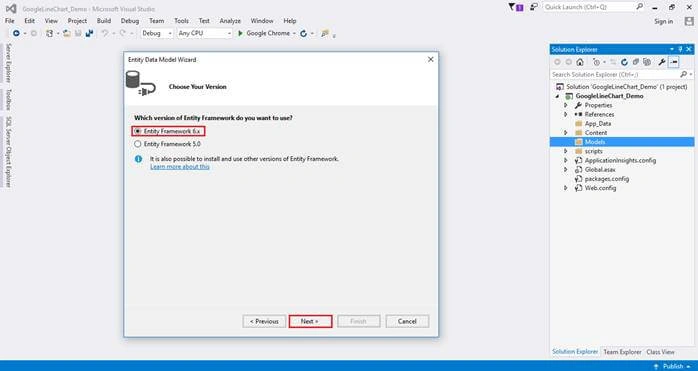The image size is (698, 371).
Task: Click the pin icon on Solution Explorer header
Action: (680, 49)
